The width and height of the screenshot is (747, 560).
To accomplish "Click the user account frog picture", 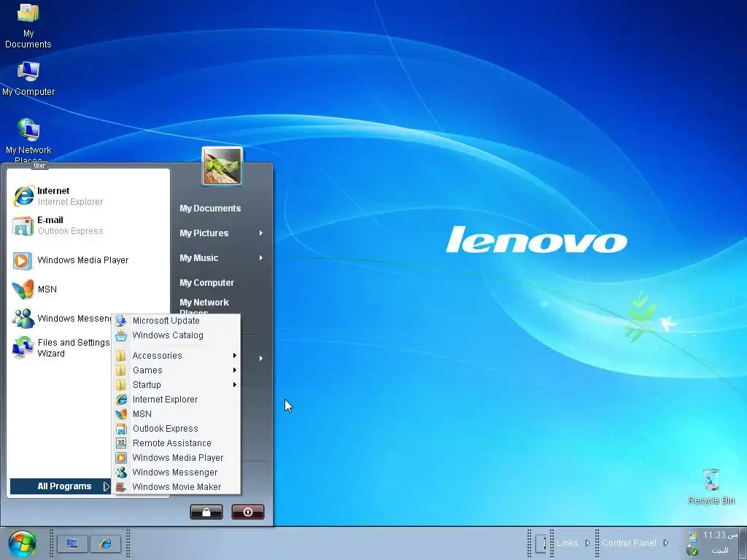I will (222, 166).
